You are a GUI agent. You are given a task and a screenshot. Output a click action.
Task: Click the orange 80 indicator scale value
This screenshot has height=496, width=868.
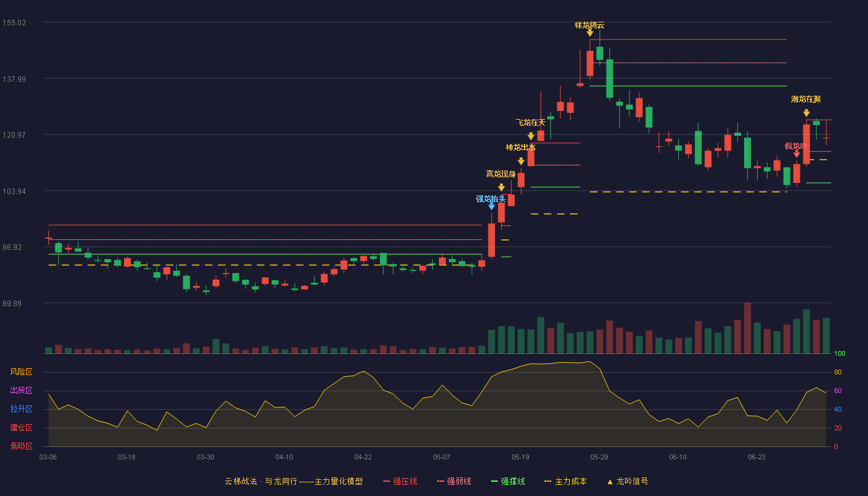coord(838,372)
